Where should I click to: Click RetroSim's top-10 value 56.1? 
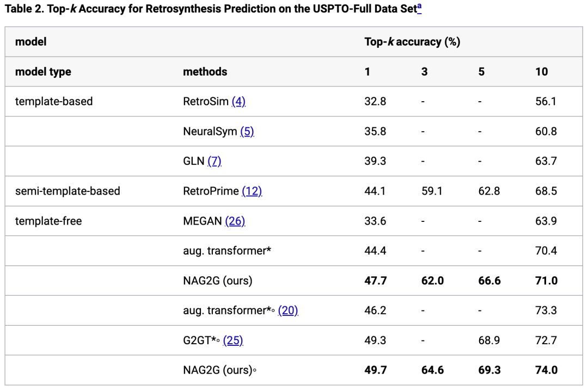point(546,101)
